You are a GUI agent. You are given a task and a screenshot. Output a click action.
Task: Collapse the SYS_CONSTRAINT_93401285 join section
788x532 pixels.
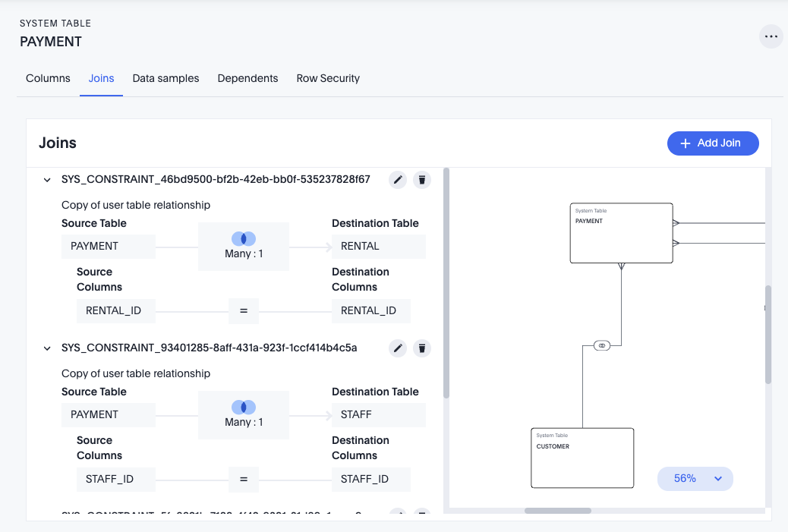pos(47,348)
